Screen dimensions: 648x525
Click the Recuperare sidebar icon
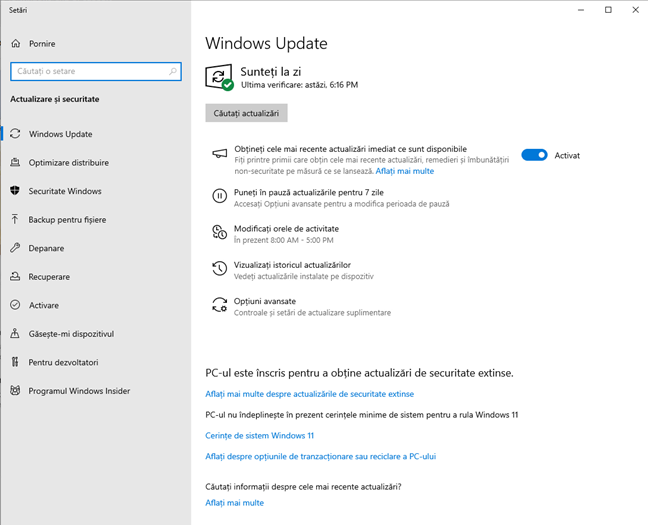(15, 277)
